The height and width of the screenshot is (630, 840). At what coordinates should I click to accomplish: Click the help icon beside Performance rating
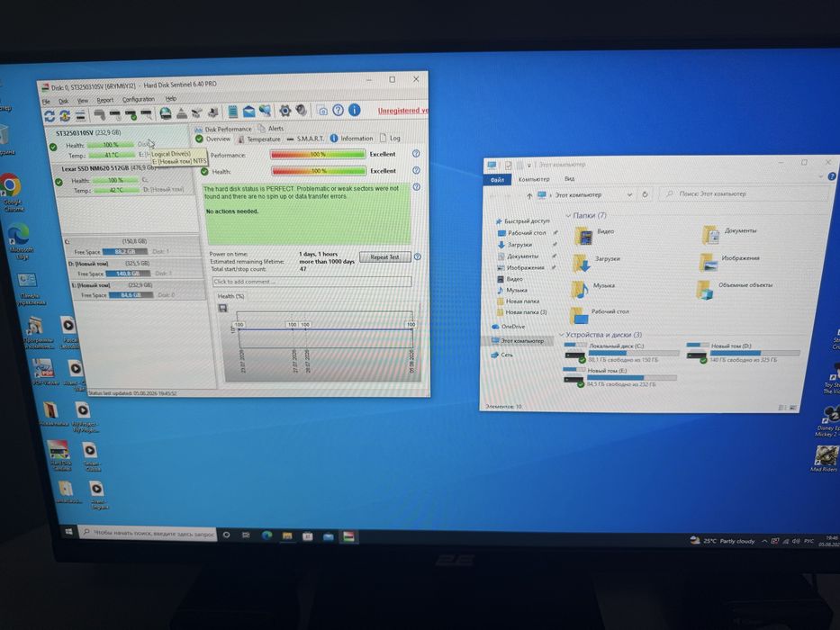(x=416, y=154)
